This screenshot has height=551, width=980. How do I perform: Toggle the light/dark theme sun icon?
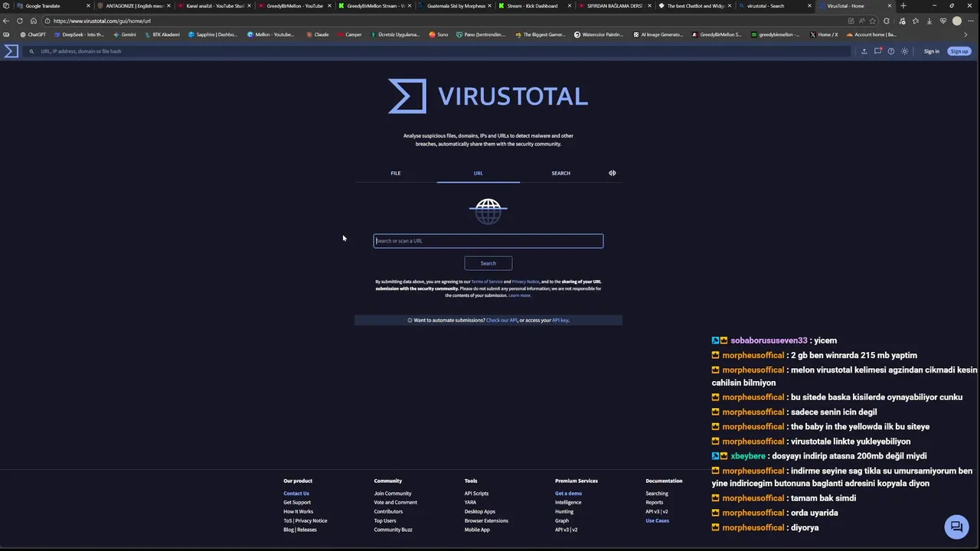(x=904, y=51)
